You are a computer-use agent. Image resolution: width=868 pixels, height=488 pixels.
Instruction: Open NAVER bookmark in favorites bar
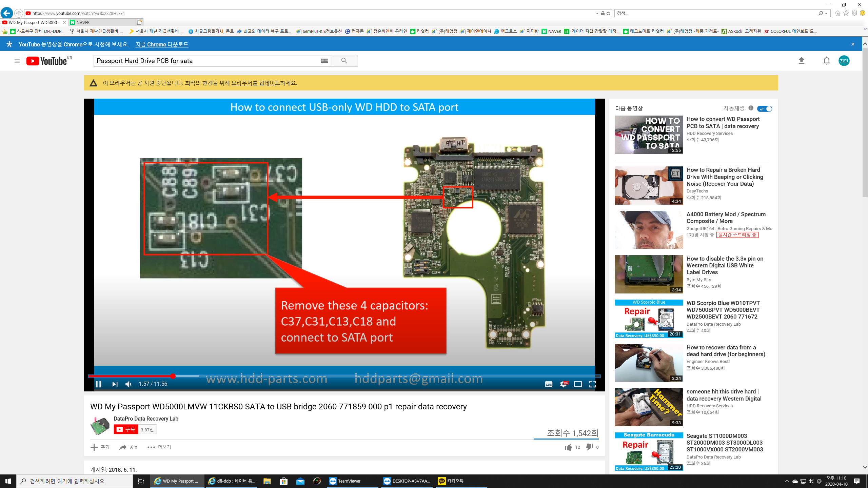tap(551, 32)
